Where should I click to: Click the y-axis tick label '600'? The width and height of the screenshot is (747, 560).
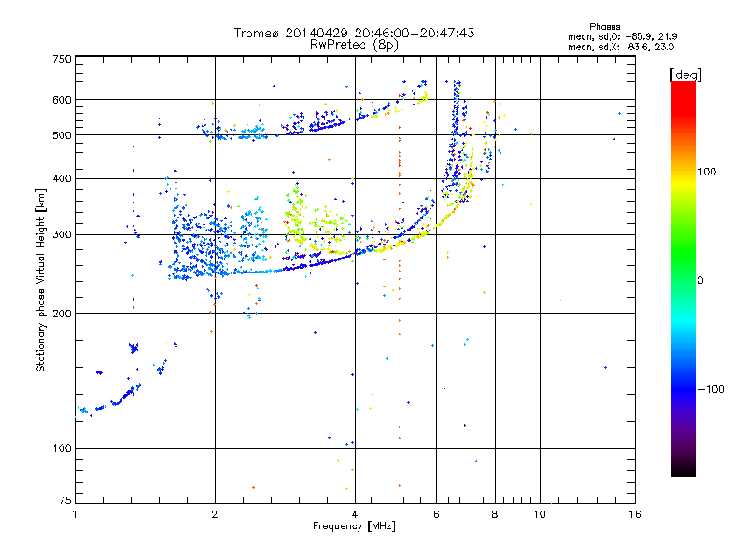click(x=63, y=100)
